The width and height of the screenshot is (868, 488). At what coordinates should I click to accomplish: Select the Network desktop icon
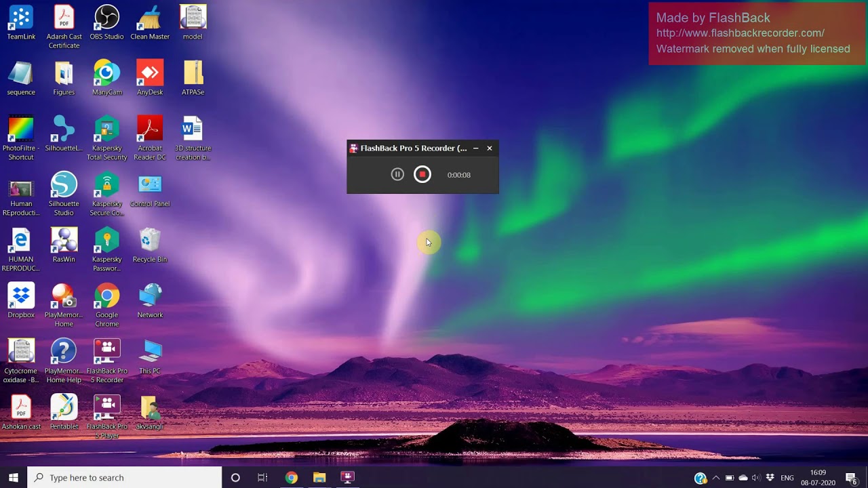click(x=150, y=301)
